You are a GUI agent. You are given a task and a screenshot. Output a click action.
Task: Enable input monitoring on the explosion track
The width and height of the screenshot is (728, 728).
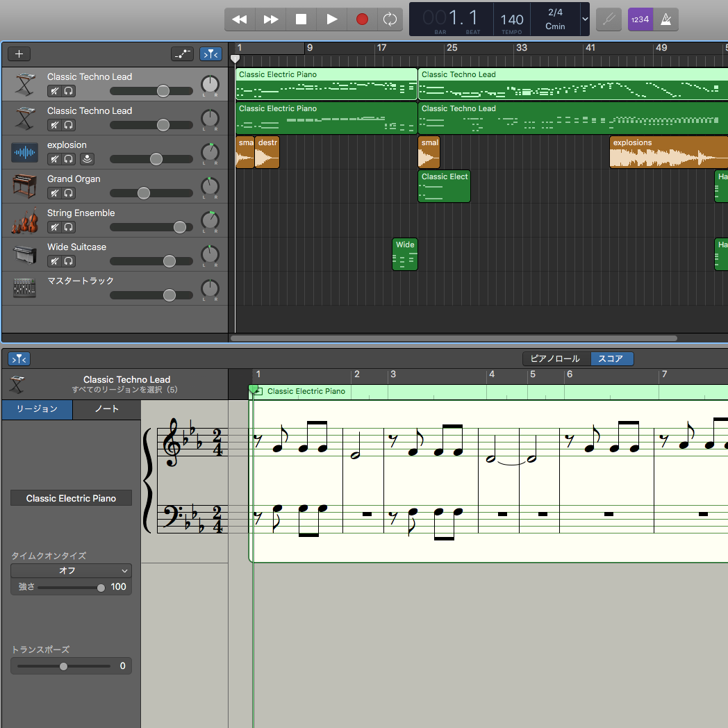[87, 159]
